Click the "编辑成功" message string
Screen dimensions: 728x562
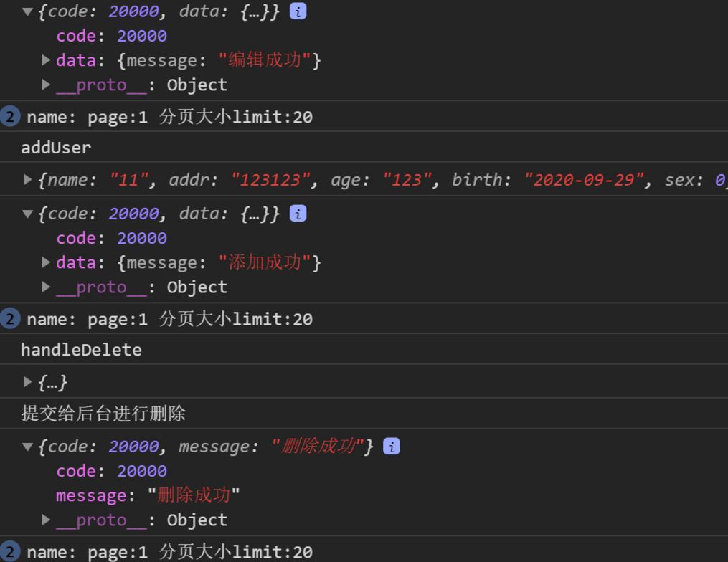point(265,60)
